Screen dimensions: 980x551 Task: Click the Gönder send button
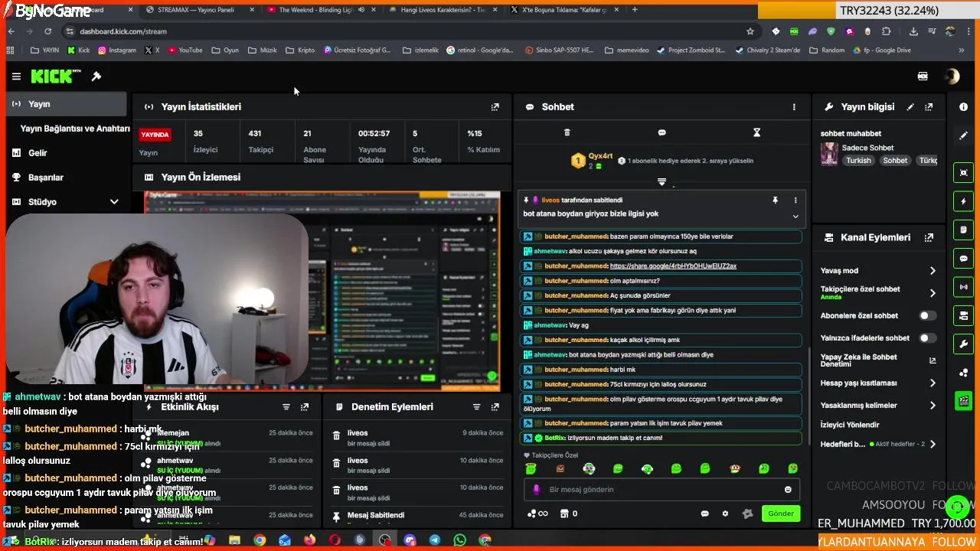click(780, 514)
